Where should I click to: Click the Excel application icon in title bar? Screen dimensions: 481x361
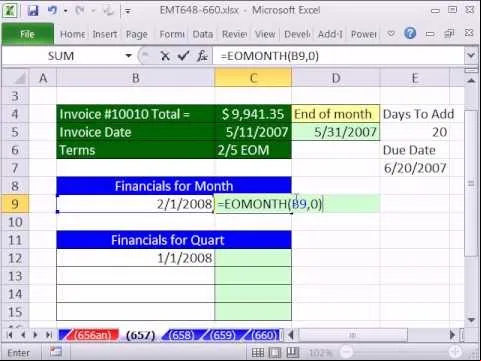click(x=11, y=10)
